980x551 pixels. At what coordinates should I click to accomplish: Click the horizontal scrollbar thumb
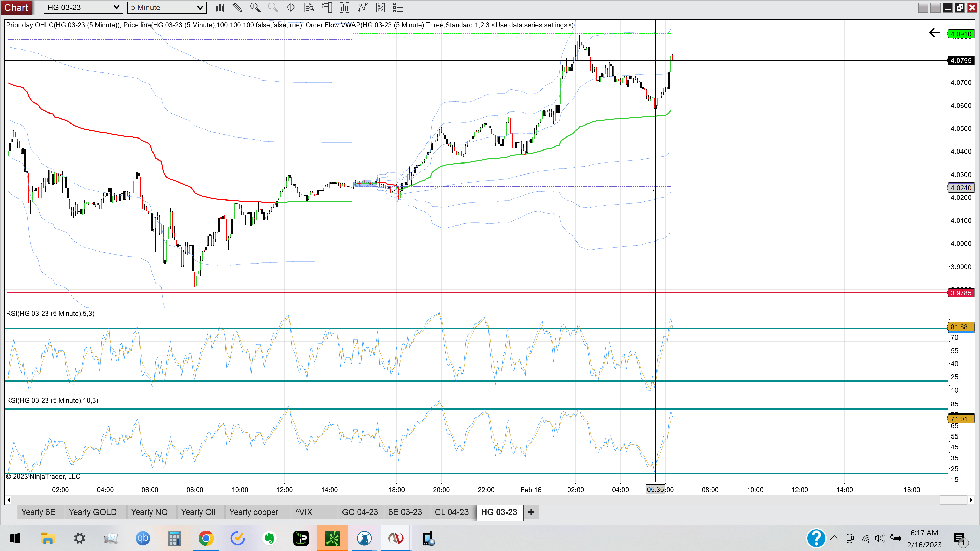tap(953, 500)
